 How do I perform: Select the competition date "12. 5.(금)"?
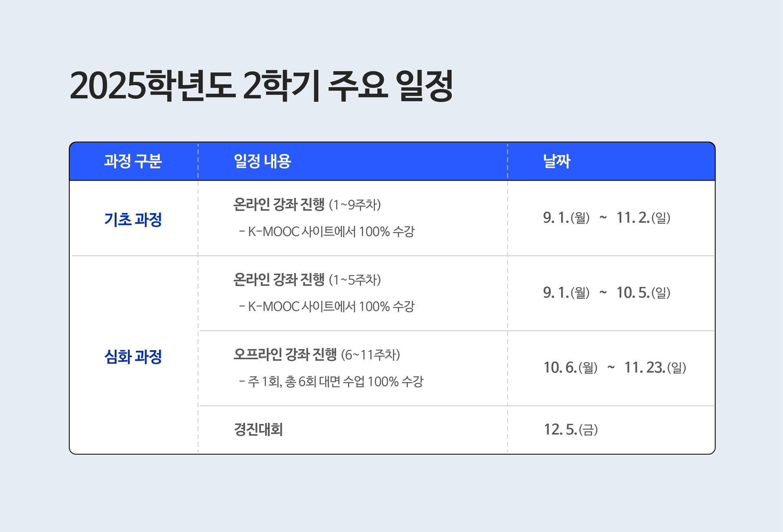(571, 430)
